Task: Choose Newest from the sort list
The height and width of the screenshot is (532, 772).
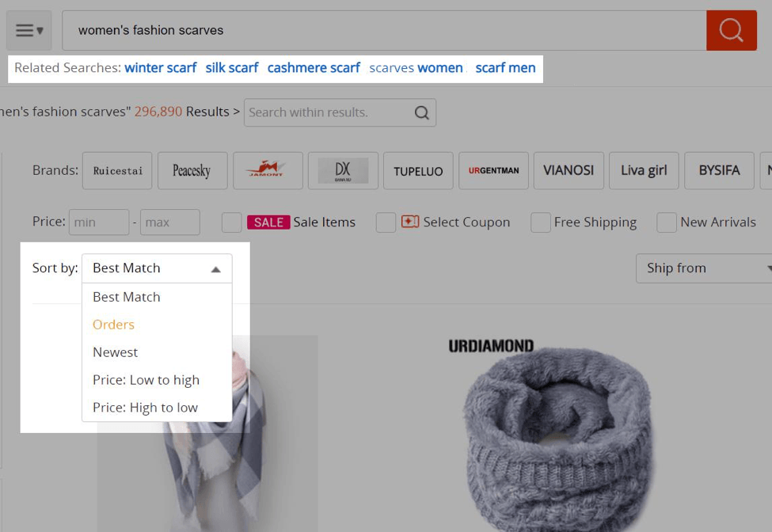Action: click(x=116, y=352)
